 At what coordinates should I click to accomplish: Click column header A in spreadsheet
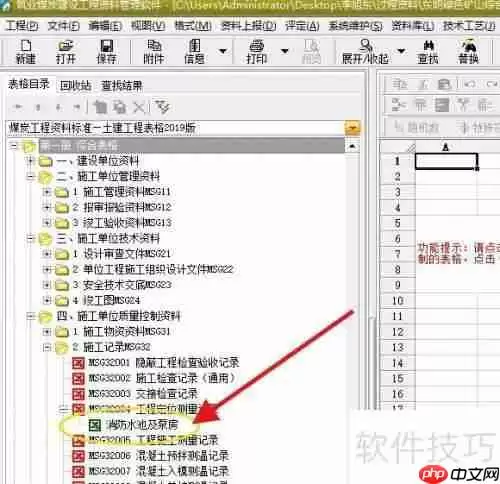pos(446,147)
